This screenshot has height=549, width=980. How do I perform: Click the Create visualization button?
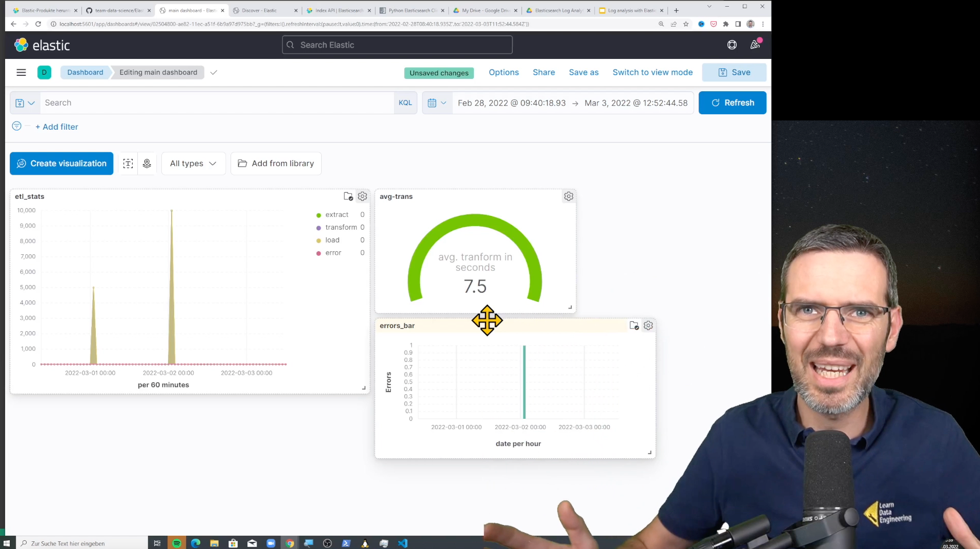(x=61, y=164)
